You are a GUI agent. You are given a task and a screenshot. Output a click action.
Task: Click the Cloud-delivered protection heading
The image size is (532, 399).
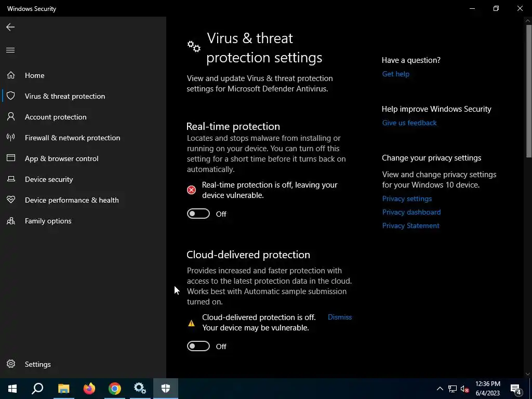pyautogui.click(x=248, y=255)
